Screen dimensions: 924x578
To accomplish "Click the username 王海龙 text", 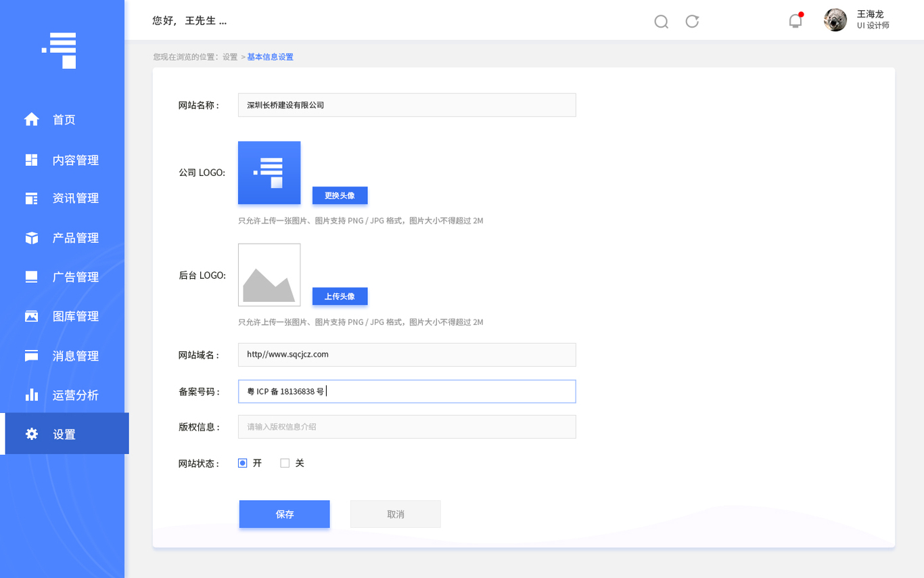I will click(x=871, y=14).
